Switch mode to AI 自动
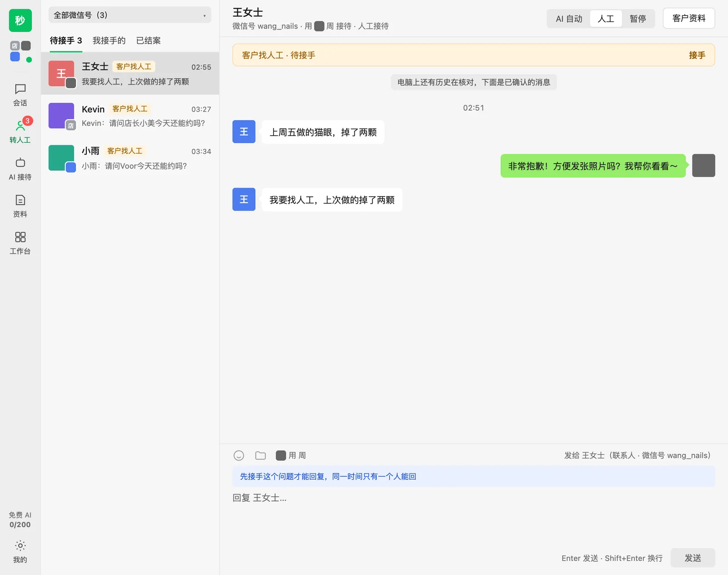Screen dimensions: 728x575 click(569, 19)
